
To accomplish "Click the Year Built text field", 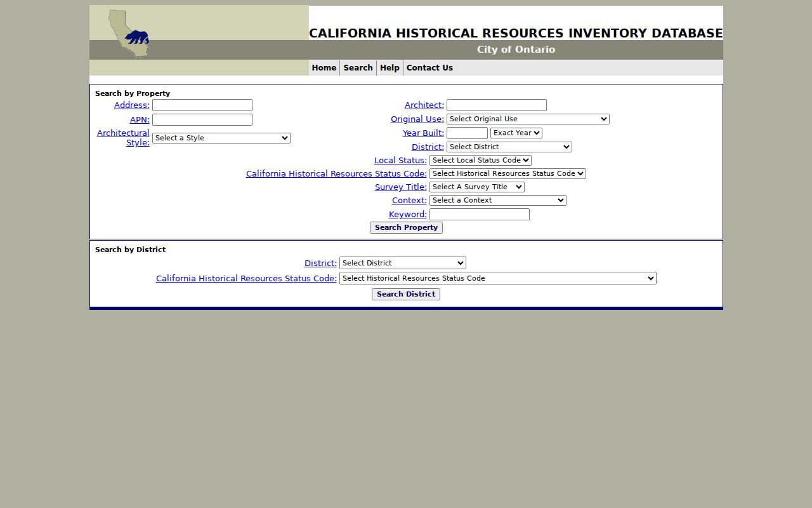I will (x=467, y=133).
